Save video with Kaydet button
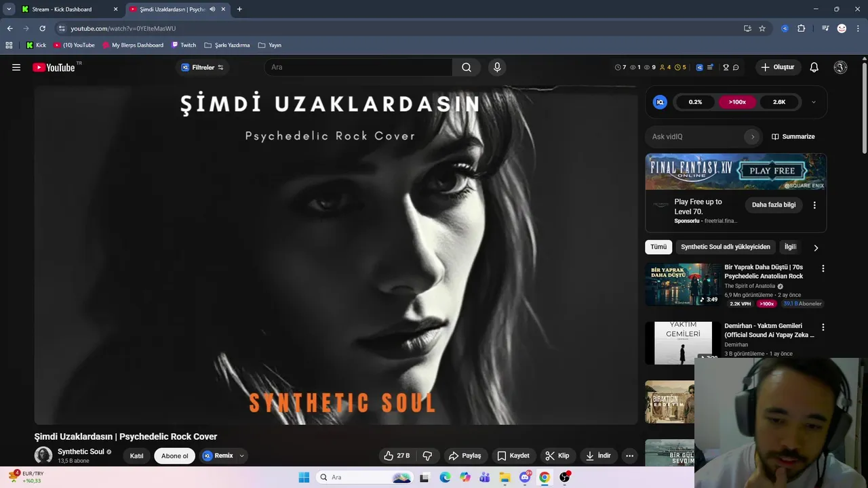Viewport: 868px width, 488px height. [513, 455]
